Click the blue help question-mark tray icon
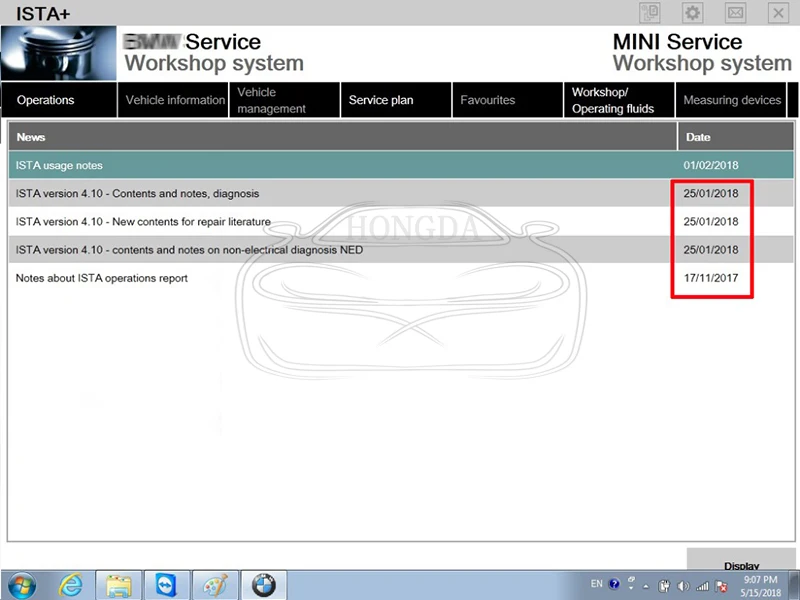Screen dimensions: 800x600 click(x=614, y=584)
